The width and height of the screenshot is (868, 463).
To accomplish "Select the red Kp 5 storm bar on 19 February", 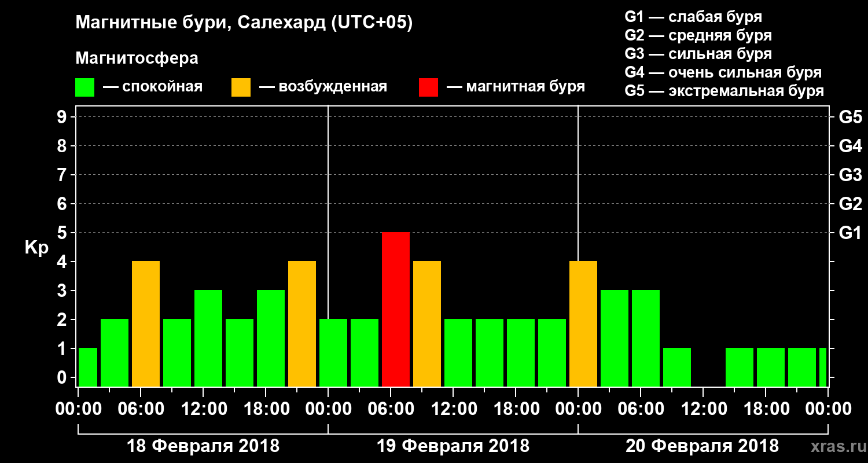I will pos(396,310).
